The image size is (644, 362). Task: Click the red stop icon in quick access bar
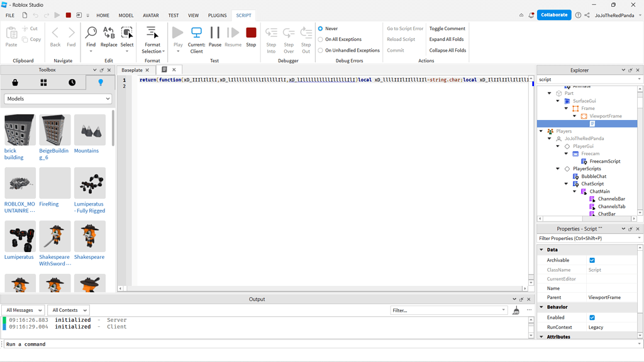click(x=68, y=15)
